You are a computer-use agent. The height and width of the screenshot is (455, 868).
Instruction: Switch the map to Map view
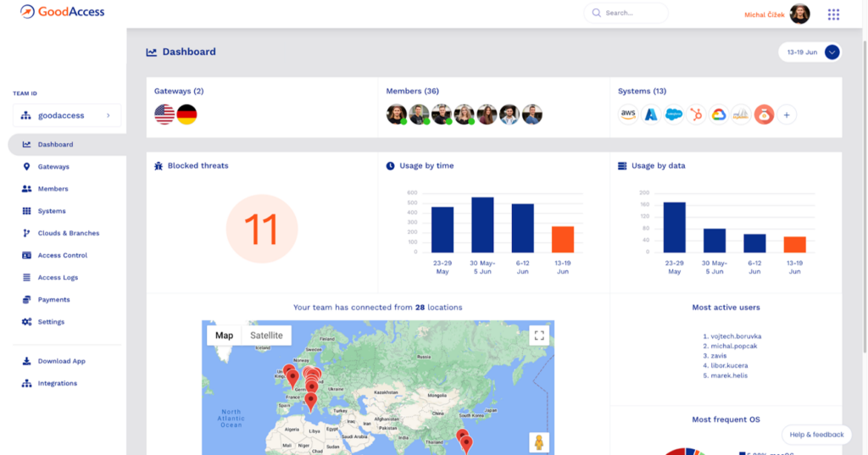click(224, 336)
